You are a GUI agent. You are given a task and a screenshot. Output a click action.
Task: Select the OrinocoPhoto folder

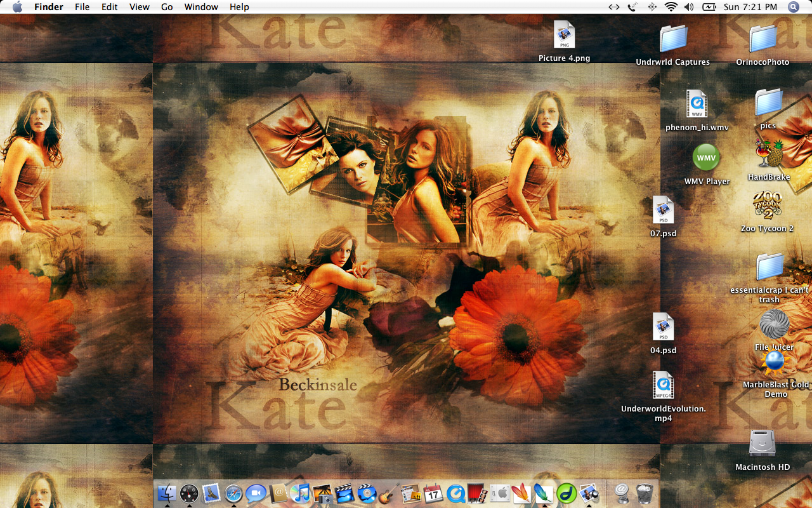(763, 39)
